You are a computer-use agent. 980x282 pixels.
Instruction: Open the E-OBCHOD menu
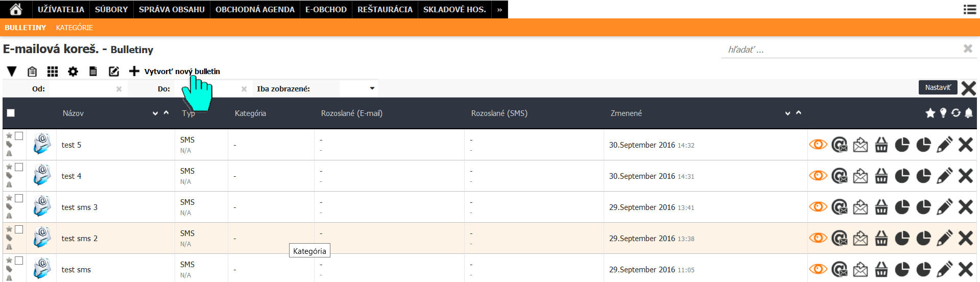click(326, 9)
